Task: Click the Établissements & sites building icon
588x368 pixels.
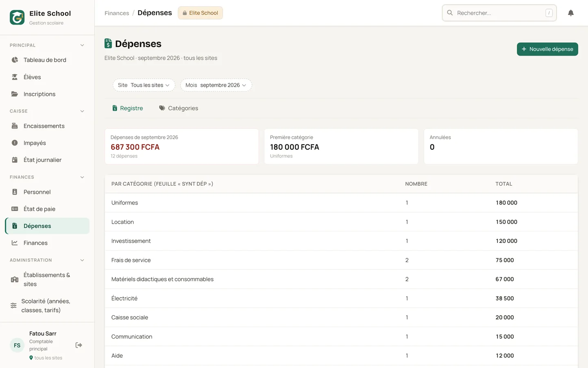Action: [15, 280]
